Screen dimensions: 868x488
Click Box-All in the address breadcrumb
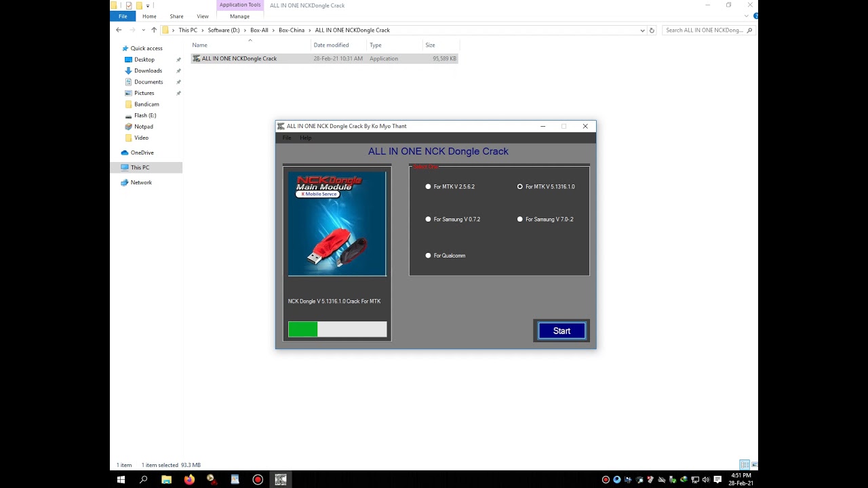[259, 30]
